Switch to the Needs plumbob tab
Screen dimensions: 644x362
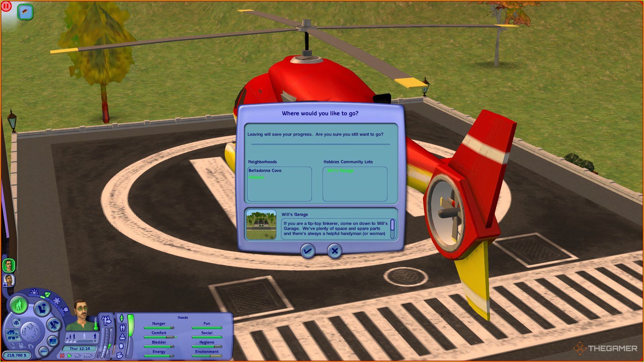[x=121, y=318]
